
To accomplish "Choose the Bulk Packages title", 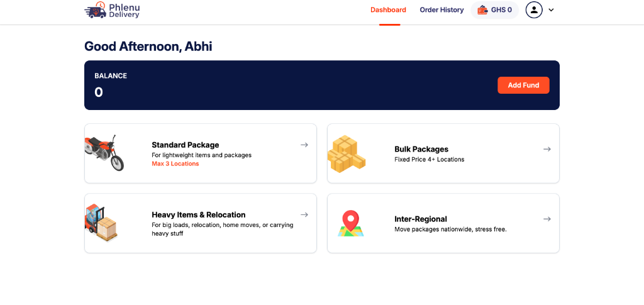I will [421, 149].
